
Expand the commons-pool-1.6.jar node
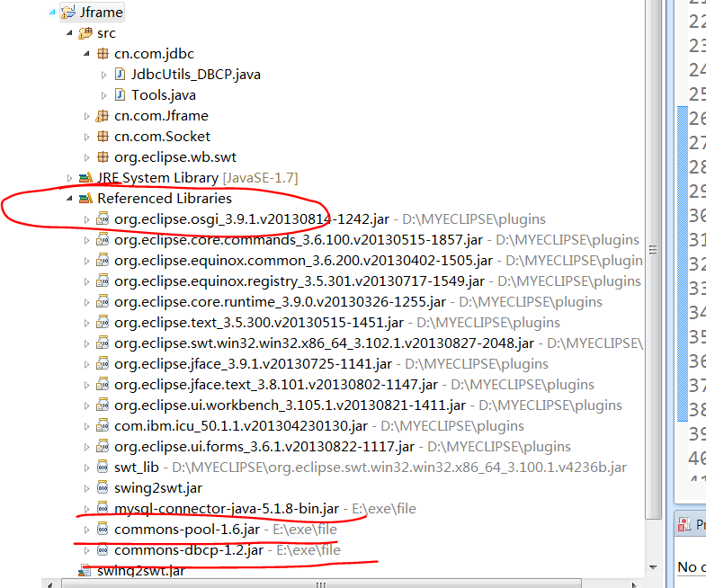86,530
